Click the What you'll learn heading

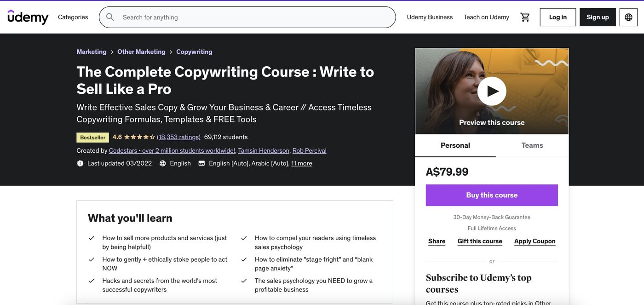[x=130, y=218]
